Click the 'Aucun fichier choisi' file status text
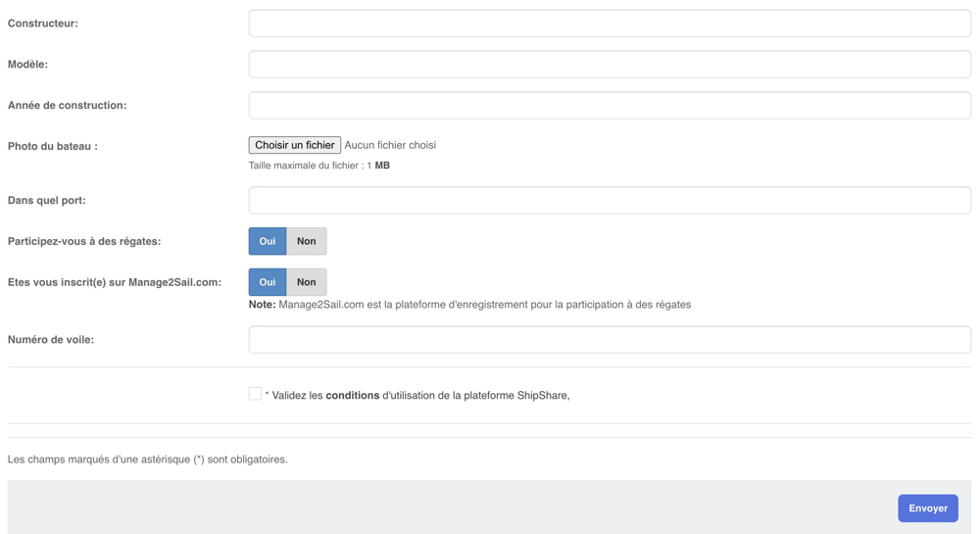This screenshot has height=534, width=980. click(x=390, y=145)
